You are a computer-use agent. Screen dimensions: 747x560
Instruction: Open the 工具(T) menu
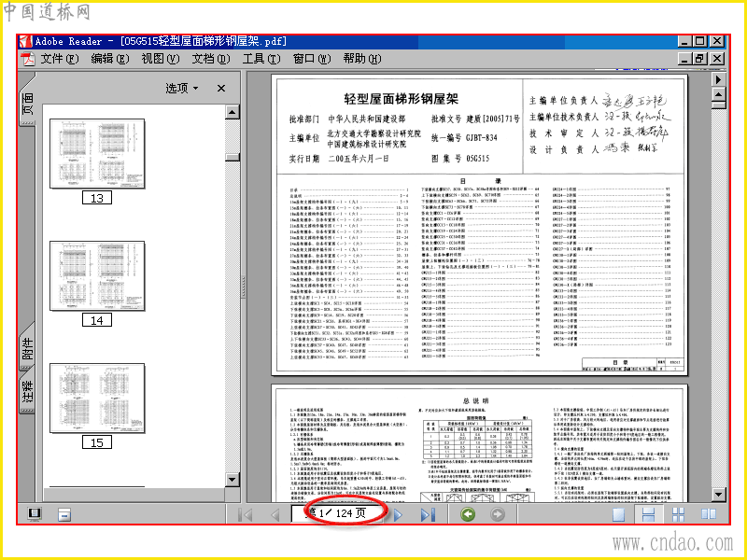(261, 59)
